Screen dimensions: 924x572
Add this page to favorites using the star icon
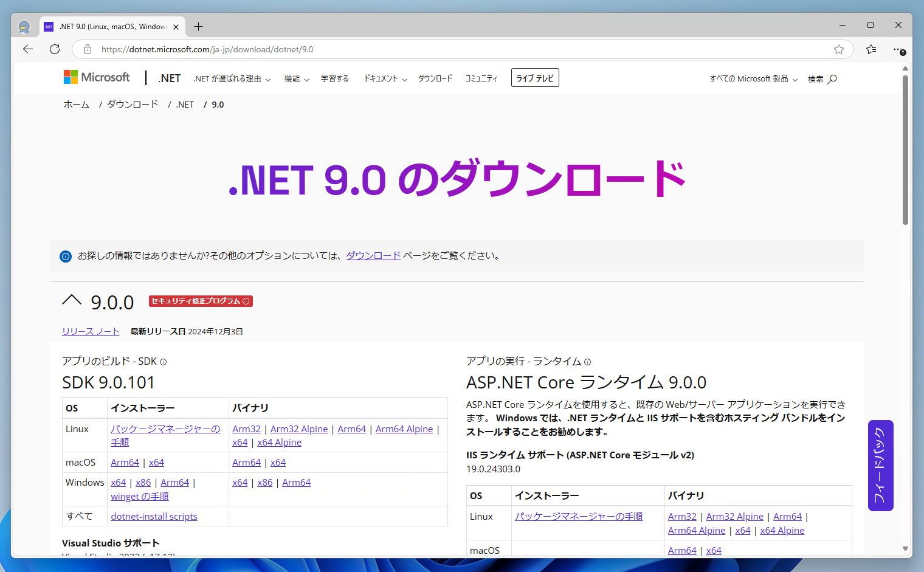(839, 49)
